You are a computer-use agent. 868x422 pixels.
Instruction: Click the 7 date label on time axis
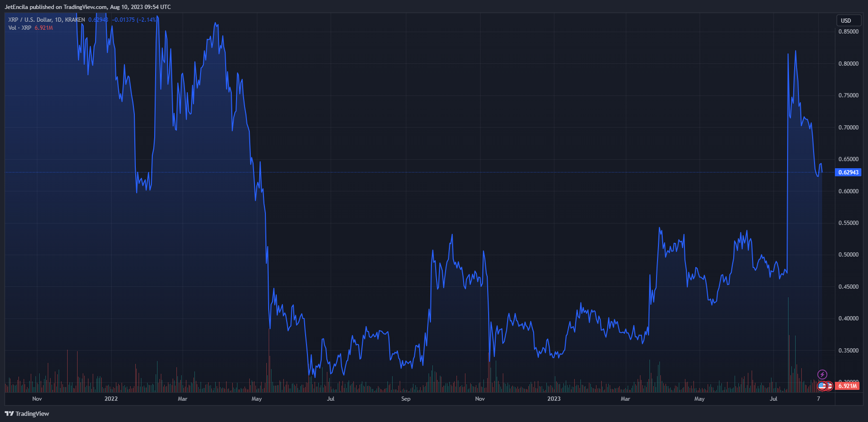[x=818, y=399]
